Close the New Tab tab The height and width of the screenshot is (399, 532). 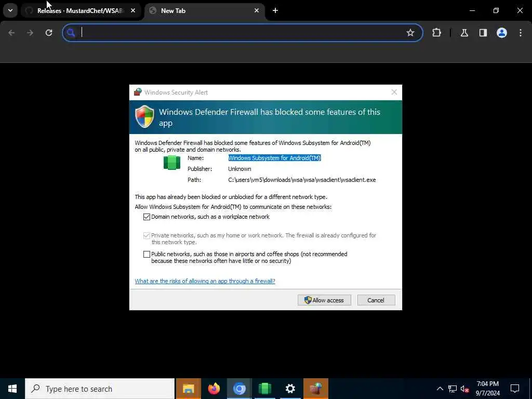257,11
